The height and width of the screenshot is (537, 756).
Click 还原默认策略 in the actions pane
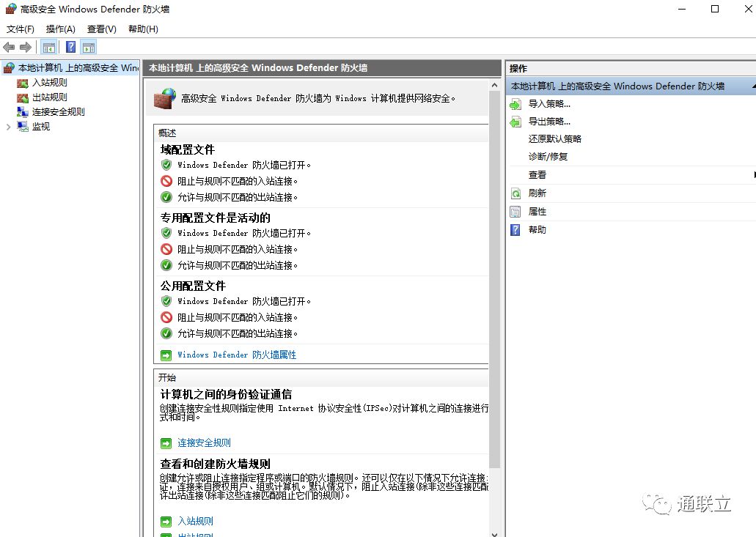[554, 138]
